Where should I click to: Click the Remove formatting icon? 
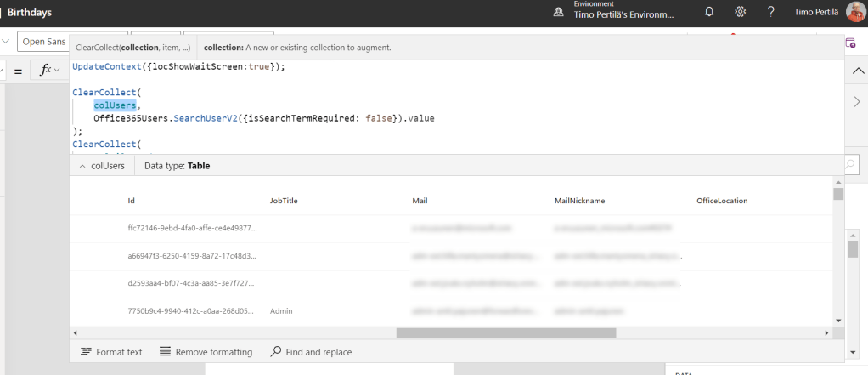click(165, 351)
